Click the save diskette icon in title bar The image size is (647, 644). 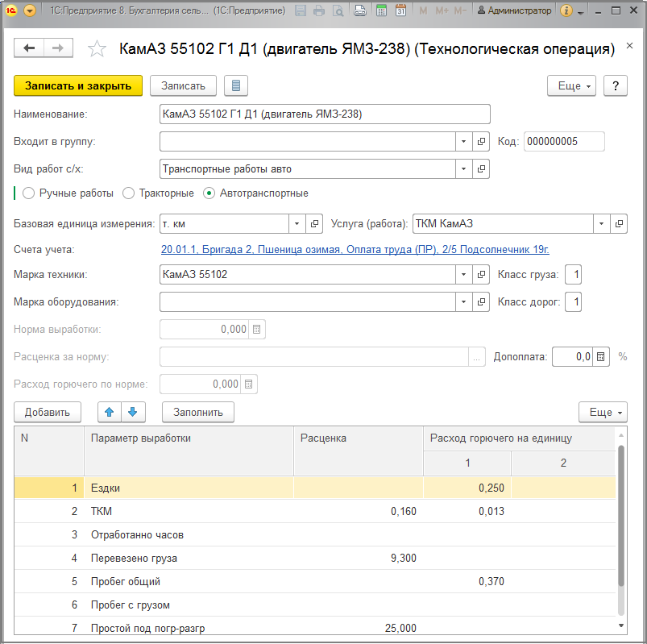coord(301,10)
